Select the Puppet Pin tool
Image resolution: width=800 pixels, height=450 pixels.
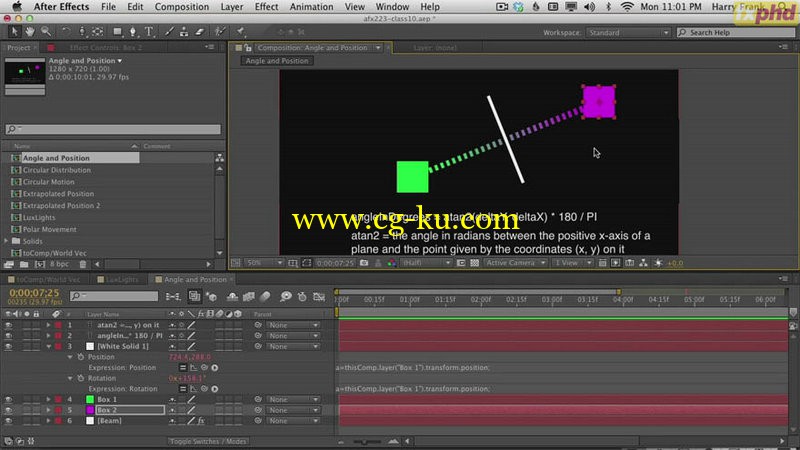point(240,32)
